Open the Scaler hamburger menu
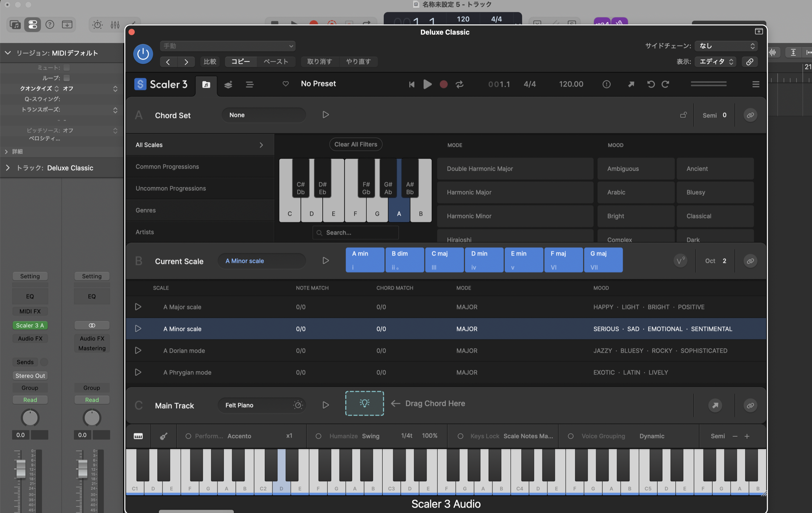 [756, 85]
